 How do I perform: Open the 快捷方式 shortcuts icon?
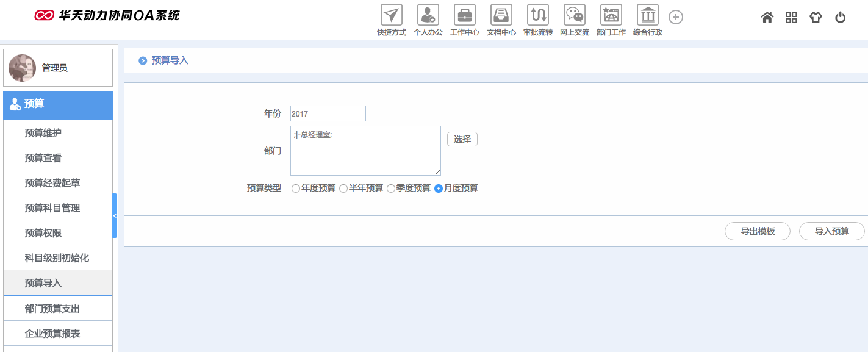click(392, 15)
